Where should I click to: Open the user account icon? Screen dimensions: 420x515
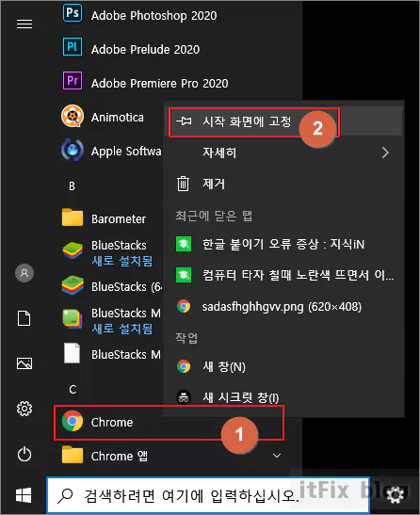pyautogui.click(x=24, y=273)
